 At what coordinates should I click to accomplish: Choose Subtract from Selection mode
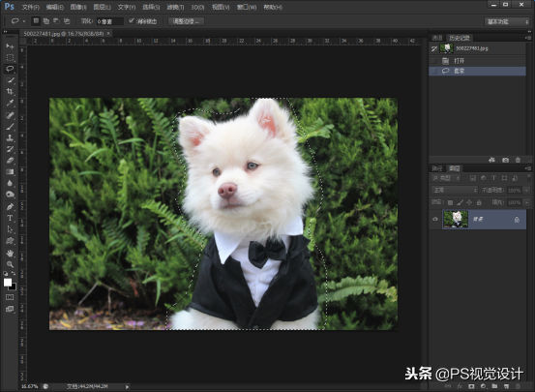(x=56, y=21)
